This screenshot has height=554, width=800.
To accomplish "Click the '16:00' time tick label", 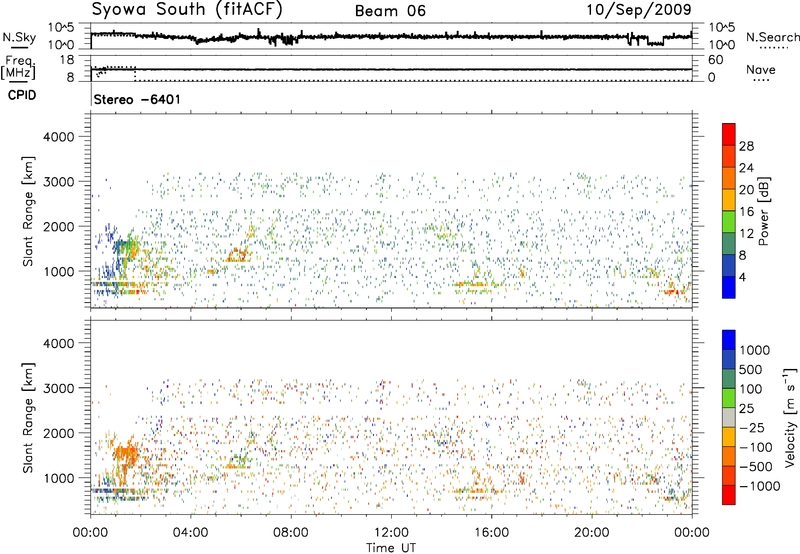I will pos(491,533).
